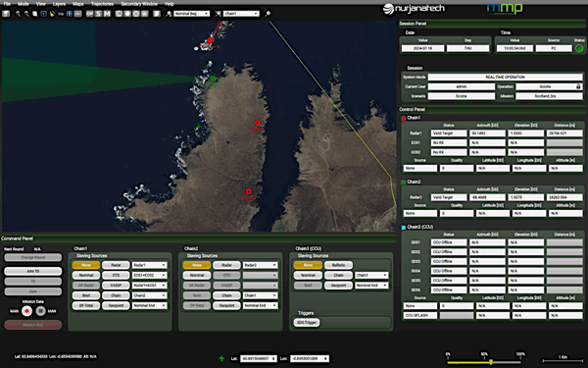Screen dimensions: 588x368
Task: Click the locate icon beside Nominal Beg dropdown
Action: (x=169, y=14)
